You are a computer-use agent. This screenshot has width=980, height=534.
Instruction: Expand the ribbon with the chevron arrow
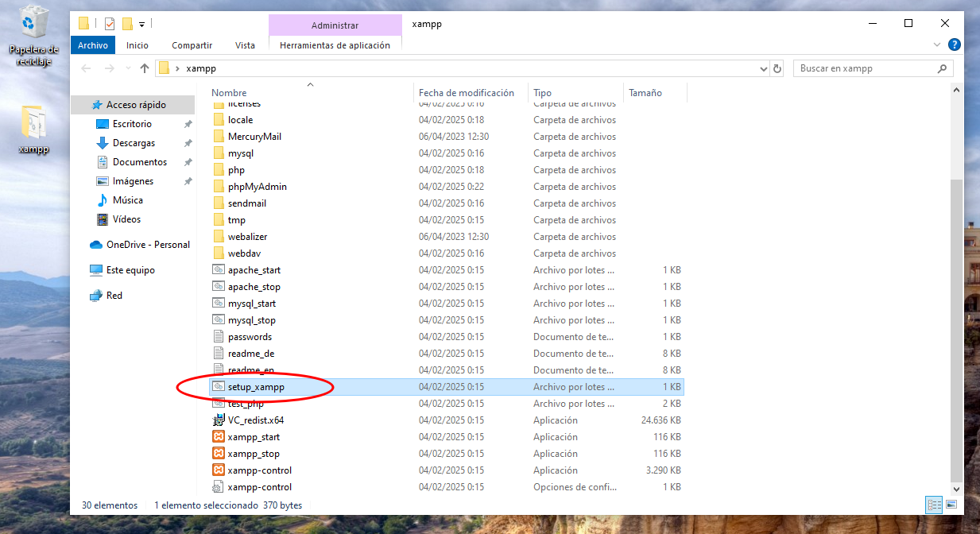point(938,45)
